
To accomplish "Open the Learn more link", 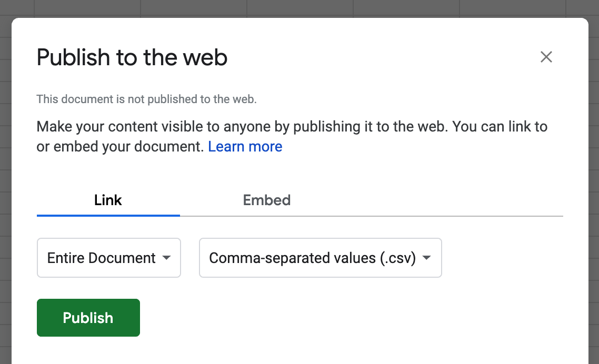I will point(245,147).
